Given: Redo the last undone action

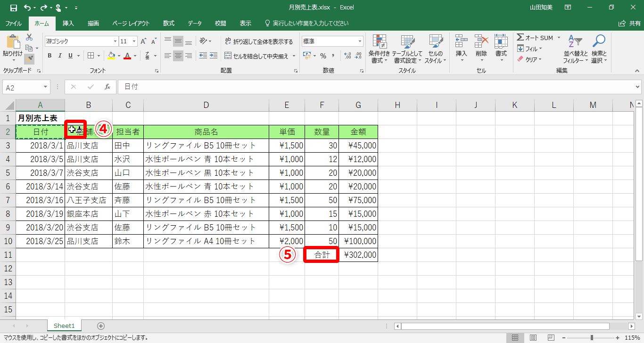Looking at the screenshot, I should [43, 8].
